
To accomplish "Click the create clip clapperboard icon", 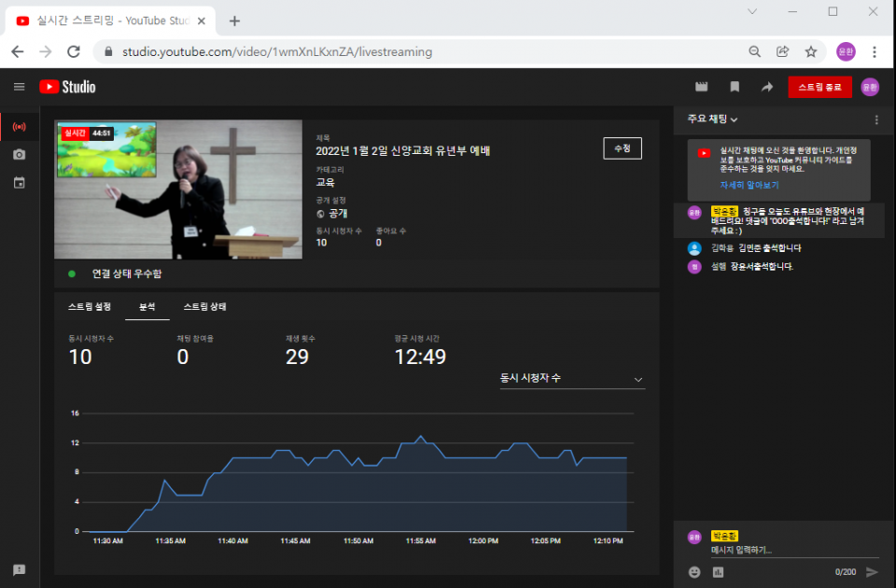I will (702, 87).
